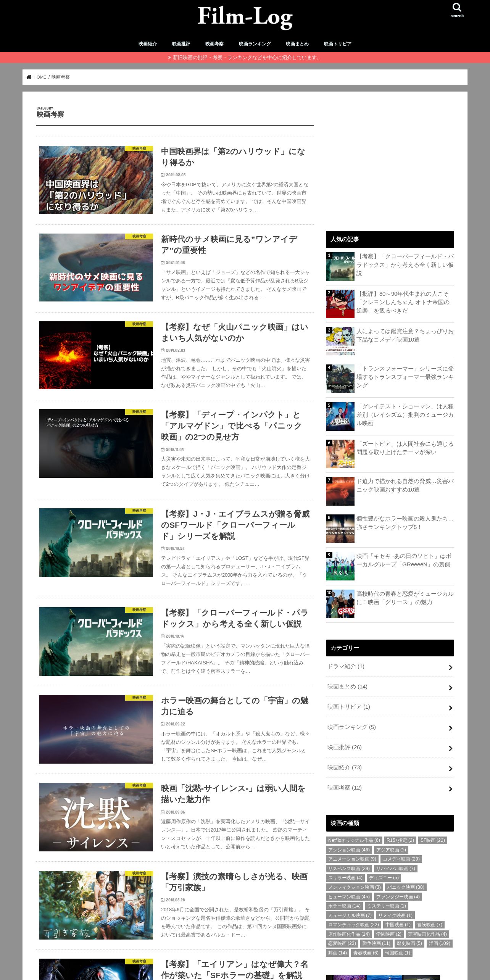Open ホラー映画の舞台としての「宇宙」 article title
This screenshot has height=980, width=490.
pos(235,706)
